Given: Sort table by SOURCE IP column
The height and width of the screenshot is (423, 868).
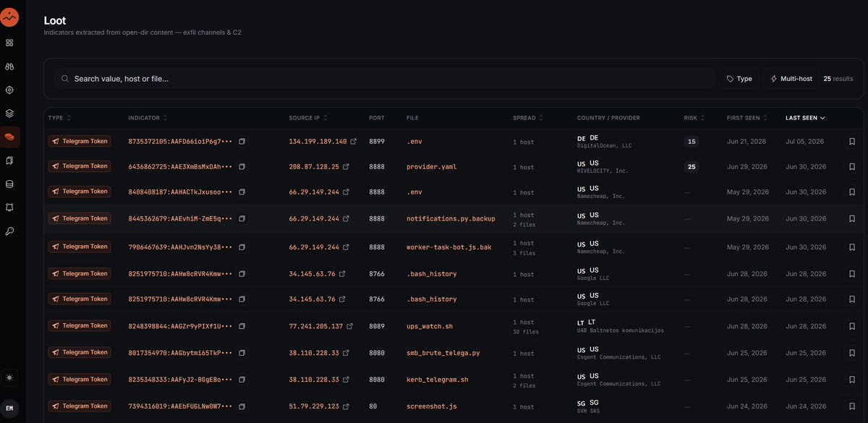Looking at the screenshot, I should pyautogui.click(x=309, y=118).
